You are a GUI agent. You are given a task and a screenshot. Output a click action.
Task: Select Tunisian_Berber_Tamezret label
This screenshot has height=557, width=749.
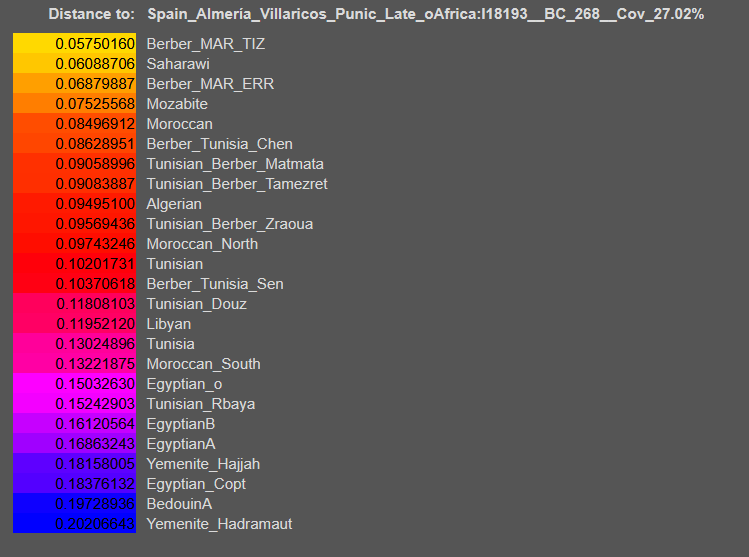click(x=237, y=184)
